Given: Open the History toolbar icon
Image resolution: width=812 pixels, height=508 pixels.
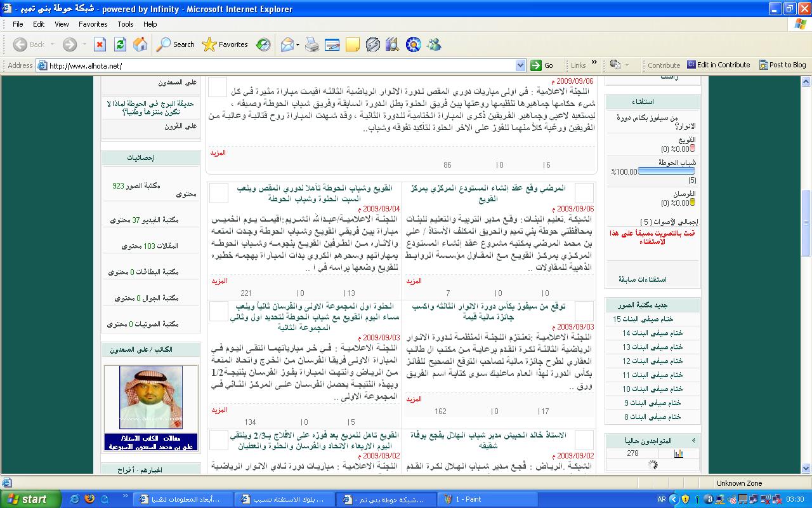Looking at the screenshot, I should pyautogui.click(x=263, y=44).
